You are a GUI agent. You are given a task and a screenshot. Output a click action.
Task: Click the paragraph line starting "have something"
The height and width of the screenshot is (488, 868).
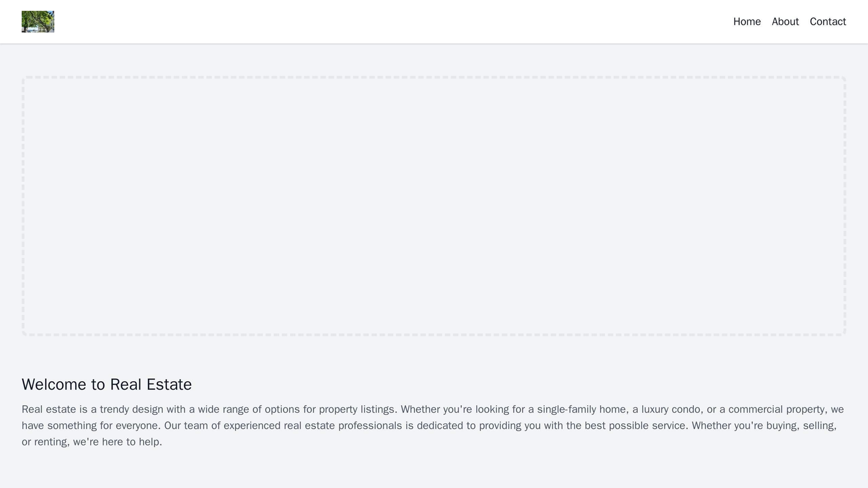coord(240,426)
